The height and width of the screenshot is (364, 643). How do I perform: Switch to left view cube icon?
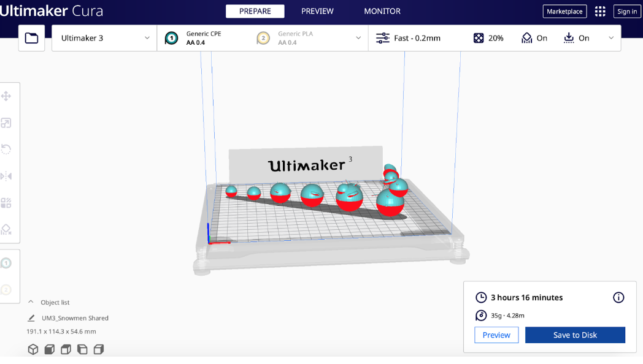(x=82, y=349)
